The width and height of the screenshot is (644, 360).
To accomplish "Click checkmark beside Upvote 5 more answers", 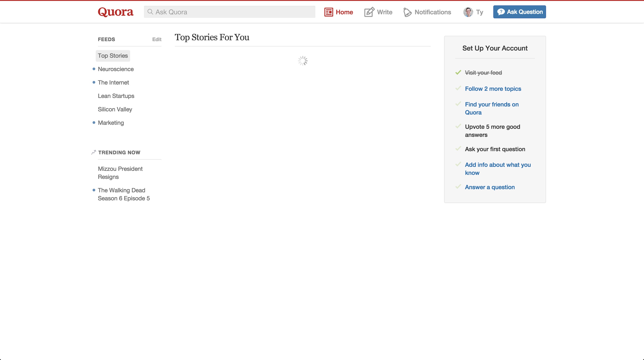I will click(x=458, y=126).
